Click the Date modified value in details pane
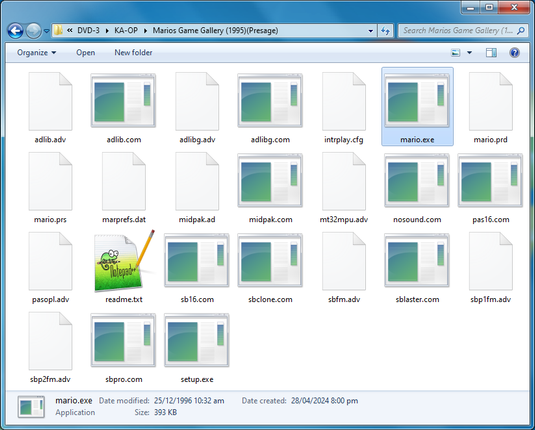 pos(189,401)
